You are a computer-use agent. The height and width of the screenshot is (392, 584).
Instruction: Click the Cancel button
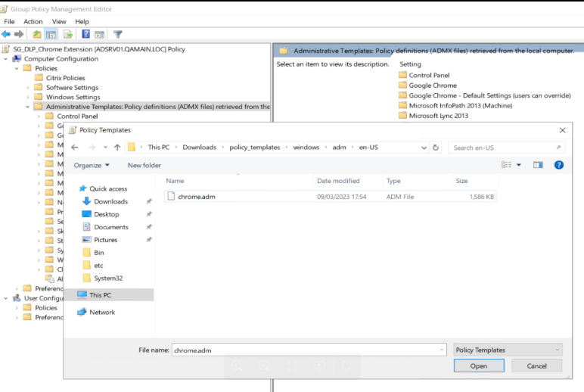point(536,366)
